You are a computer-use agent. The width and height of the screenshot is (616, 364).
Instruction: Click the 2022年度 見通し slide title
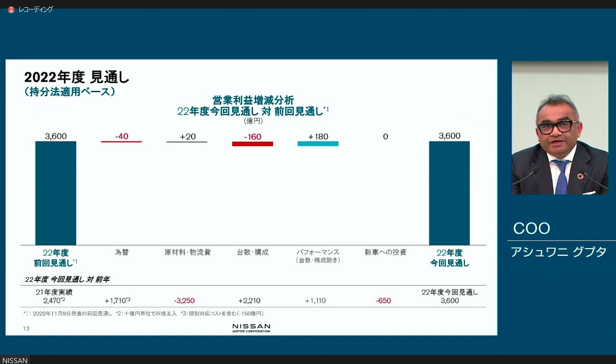[x=76, y=77]
